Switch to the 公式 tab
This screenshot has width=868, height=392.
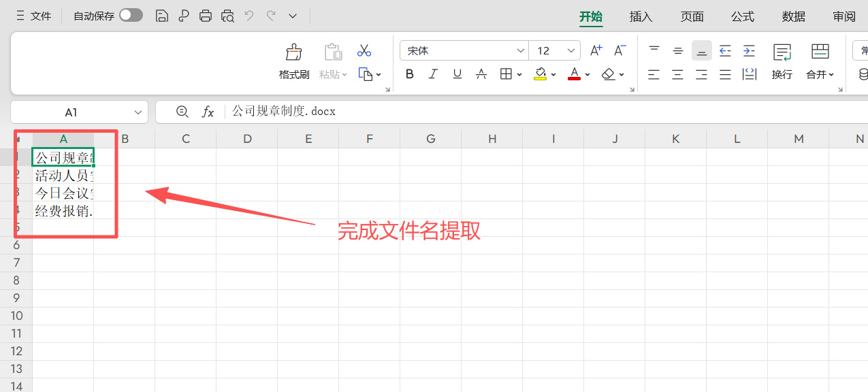coord(743,16)
